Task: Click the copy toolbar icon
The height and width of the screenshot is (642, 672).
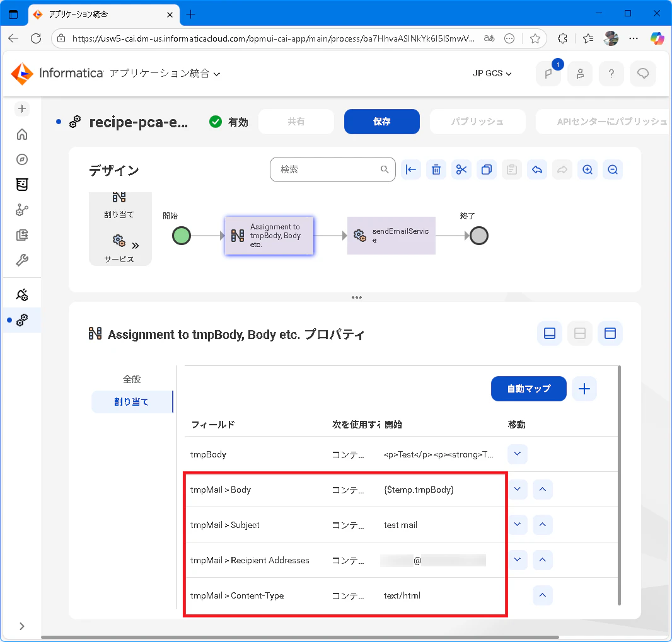Action: pos(487,169)
